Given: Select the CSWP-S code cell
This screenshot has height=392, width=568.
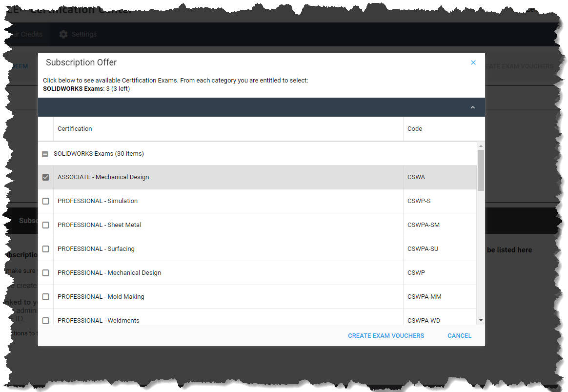Looking at the screenshot, I should (419, 201).
